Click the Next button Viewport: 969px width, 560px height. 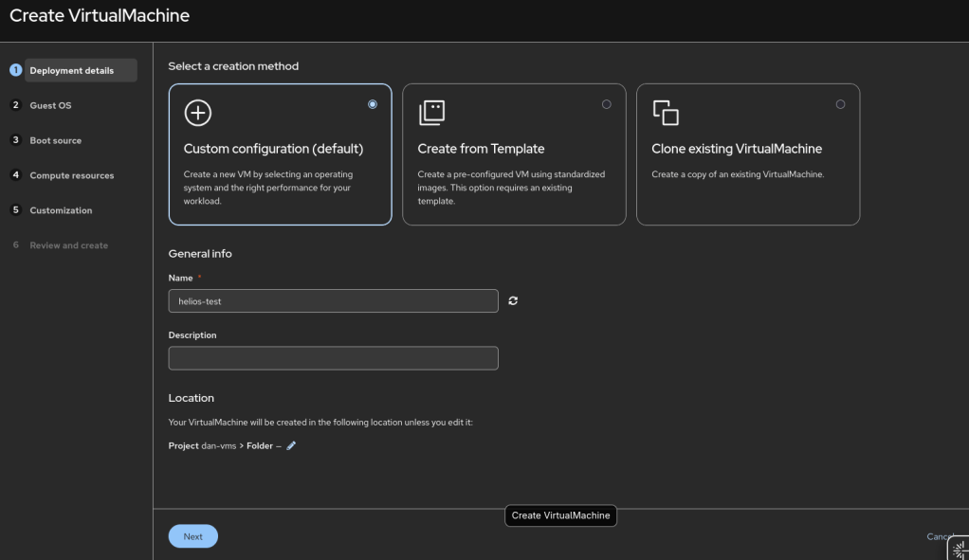[x=192, y=536]
